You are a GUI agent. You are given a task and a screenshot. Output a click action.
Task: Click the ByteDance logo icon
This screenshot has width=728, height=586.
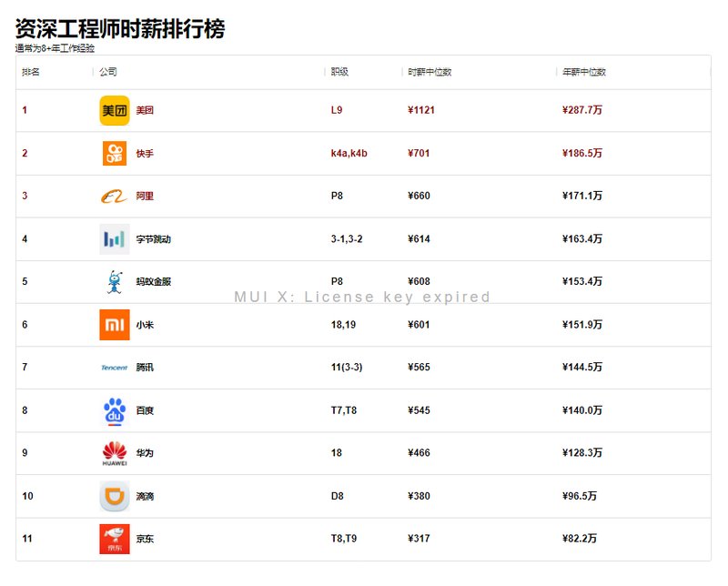click(x=115, y=239)
